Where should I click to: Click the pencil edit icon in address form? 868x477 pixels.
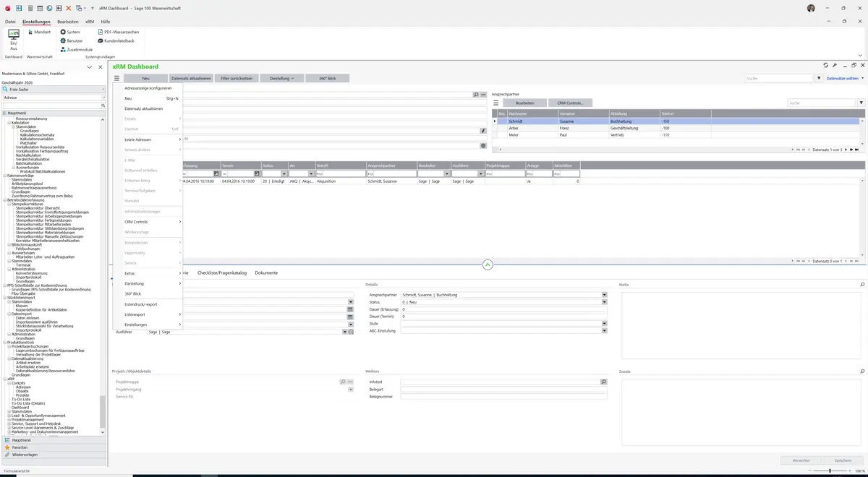click(483, 131)
